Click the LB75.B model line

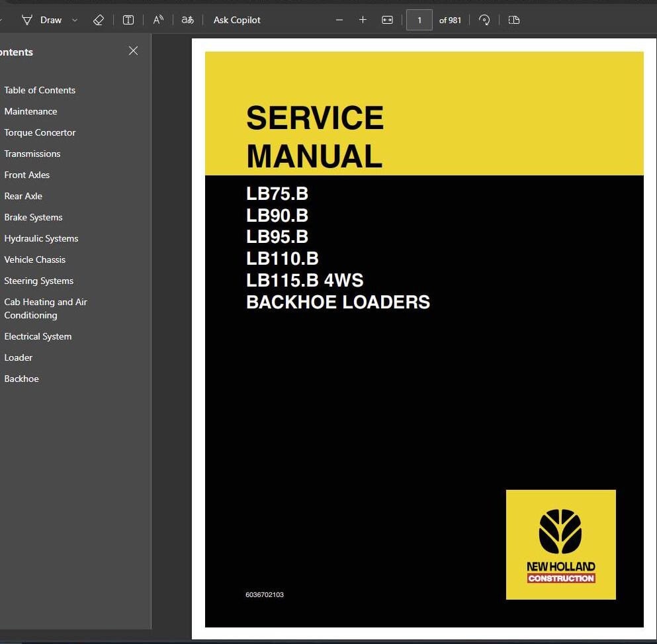[x=277, y=194]
